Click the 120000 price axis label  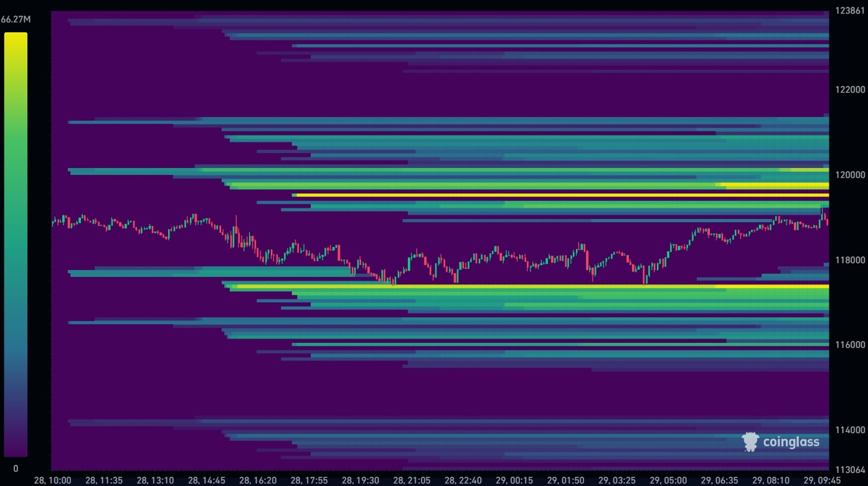pos(850,175)
